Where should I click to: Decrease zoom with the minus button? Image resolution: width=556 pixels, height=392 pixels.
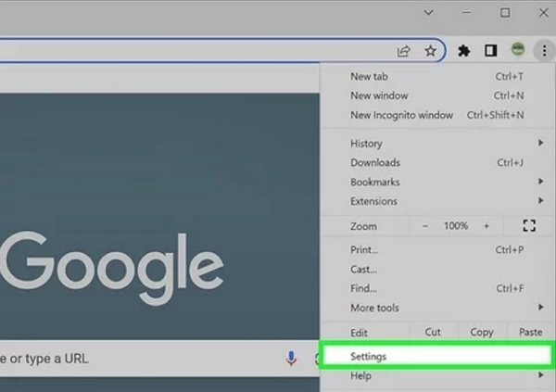coord(425,225)
